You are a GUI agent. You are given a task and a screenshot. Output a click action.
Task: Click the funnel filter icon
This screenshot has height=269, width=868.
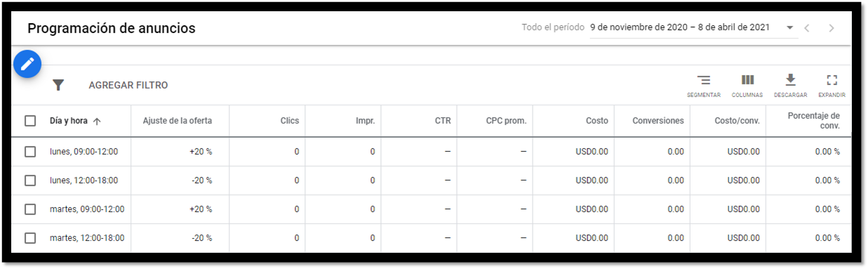click(x=58, y=85)
